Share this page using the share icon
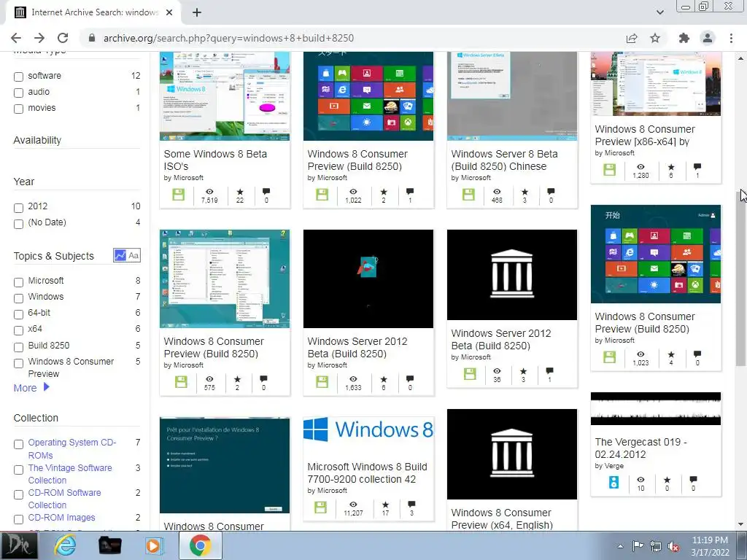 point(632,38)
